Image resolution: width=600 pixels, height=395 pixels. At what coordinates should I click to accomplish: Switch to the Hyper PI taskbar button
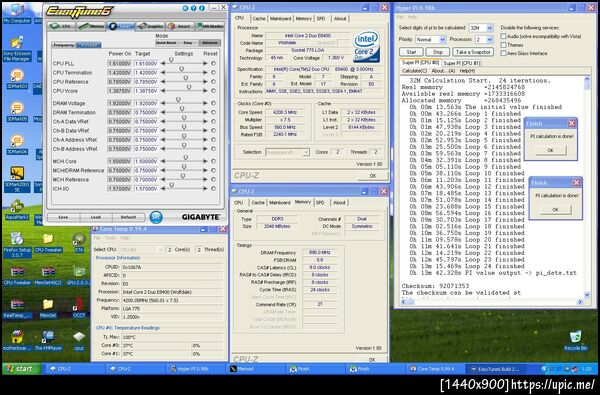[195, 369]
